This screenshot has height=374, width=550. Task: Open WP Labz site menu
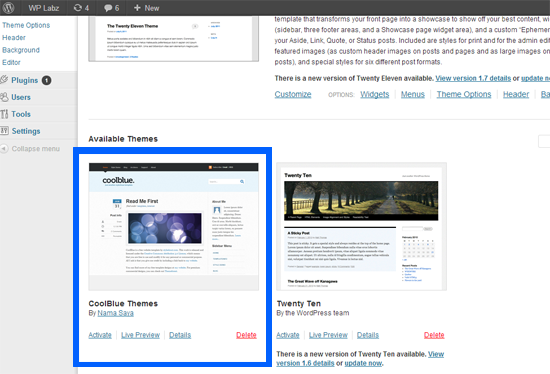point(43,8)
